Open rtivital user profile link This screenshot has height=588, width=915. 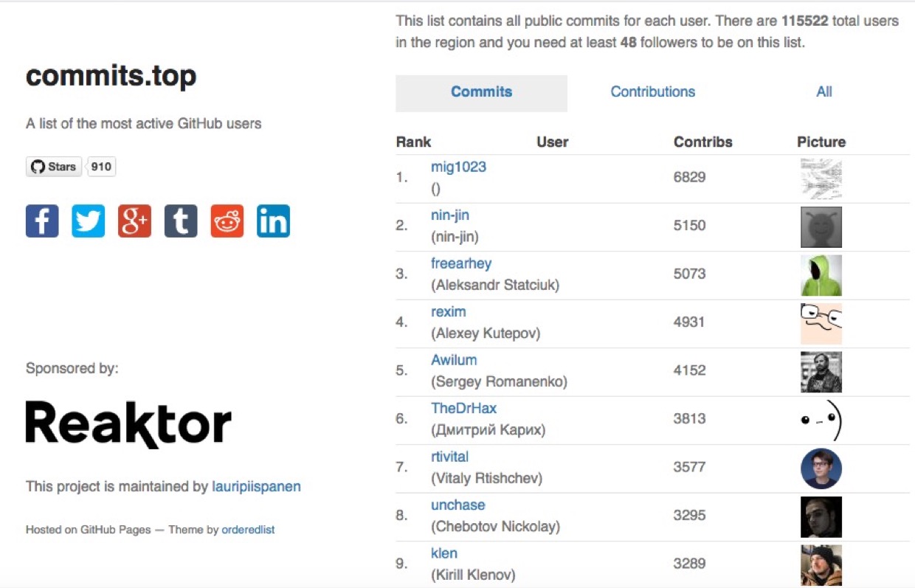[450, 457]
